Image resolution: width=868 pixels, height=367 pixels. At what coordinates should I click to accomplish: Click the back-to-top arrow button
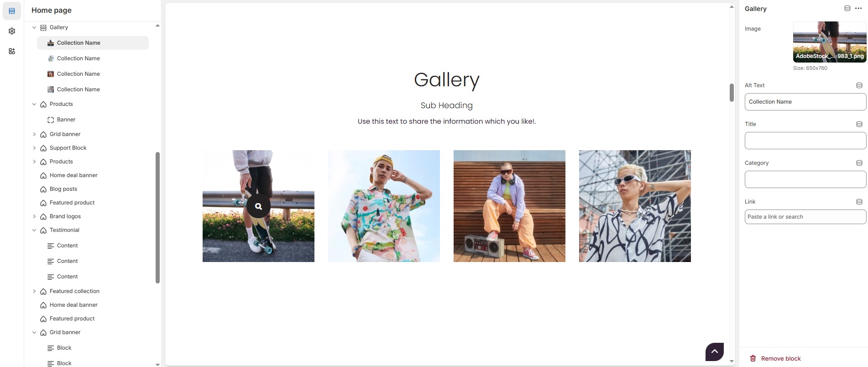point(715,351)
